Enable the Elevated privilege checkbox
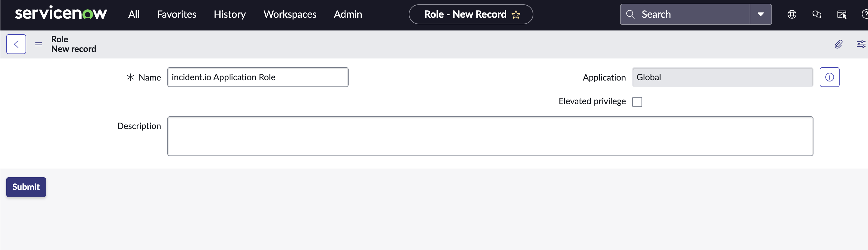Viewport: 868px width, 250px height. point(637,102)
